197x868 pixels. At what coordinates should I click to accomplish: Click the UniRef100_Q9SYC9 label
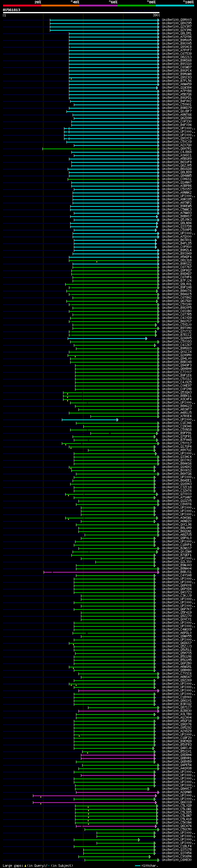(177, 138)
